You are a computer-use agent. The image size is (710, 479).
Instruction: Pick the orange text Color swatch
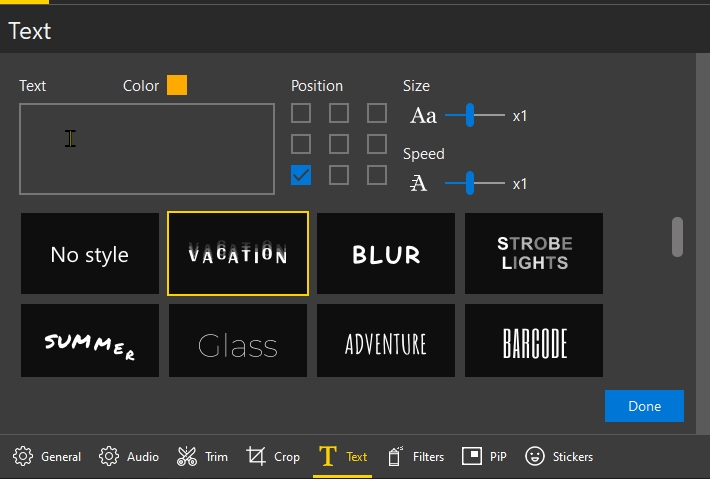click(x=177, y=85)
